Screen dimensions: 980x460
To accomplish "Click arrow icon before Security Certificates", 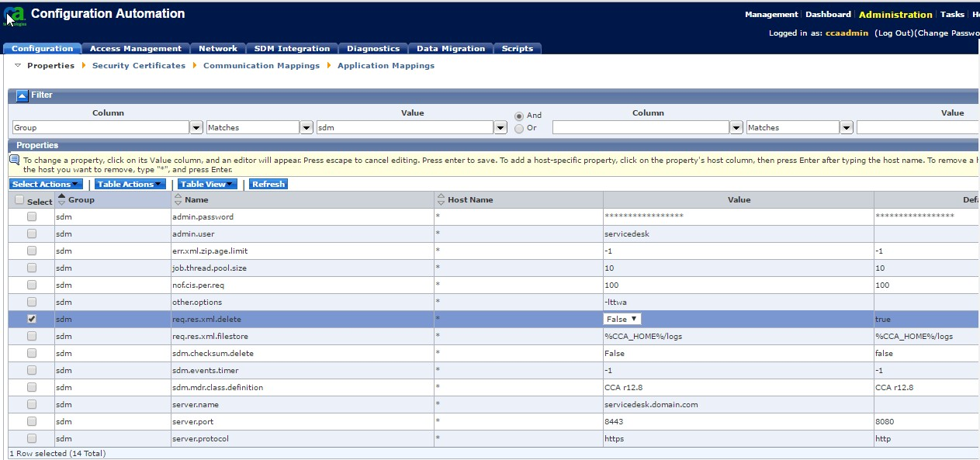I will pos(84,66).
